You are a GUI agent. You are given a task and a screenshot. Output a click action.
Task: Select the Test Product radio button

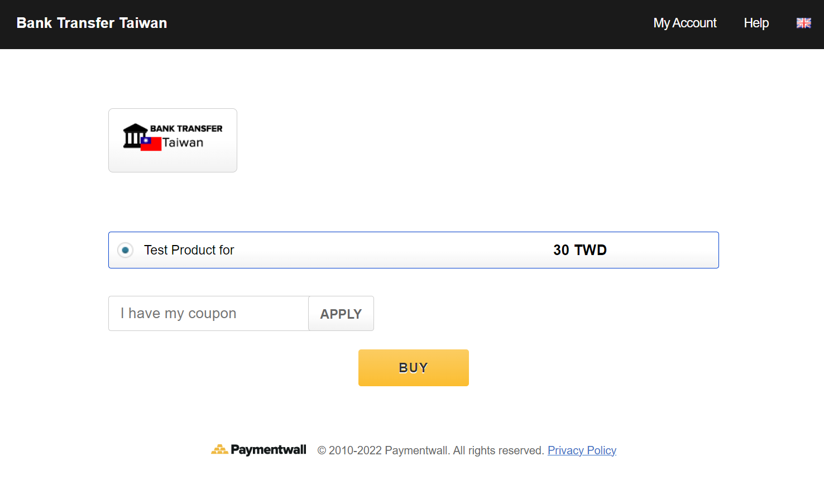(x=125, y=250)
